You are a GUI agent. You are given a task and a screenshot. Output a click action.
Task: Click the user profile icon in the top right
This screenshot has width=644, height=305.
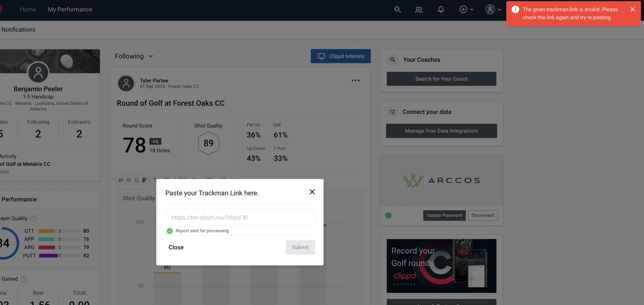[490, 9]
